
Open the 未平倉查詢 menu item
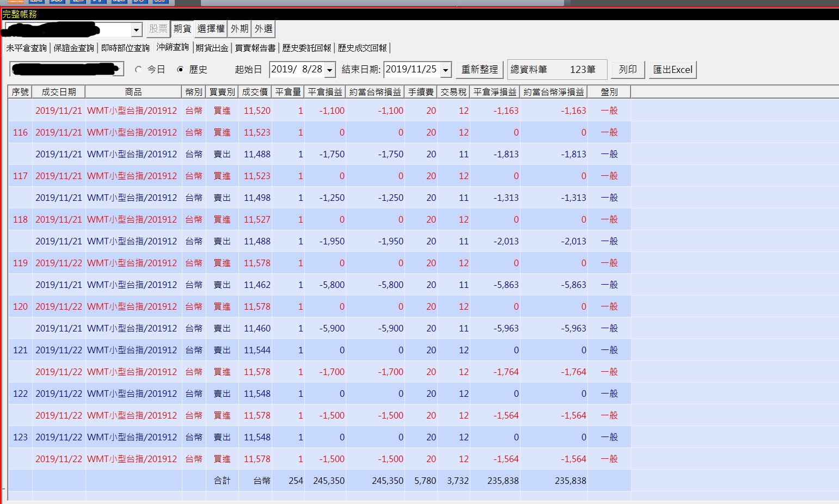[27, 48]
